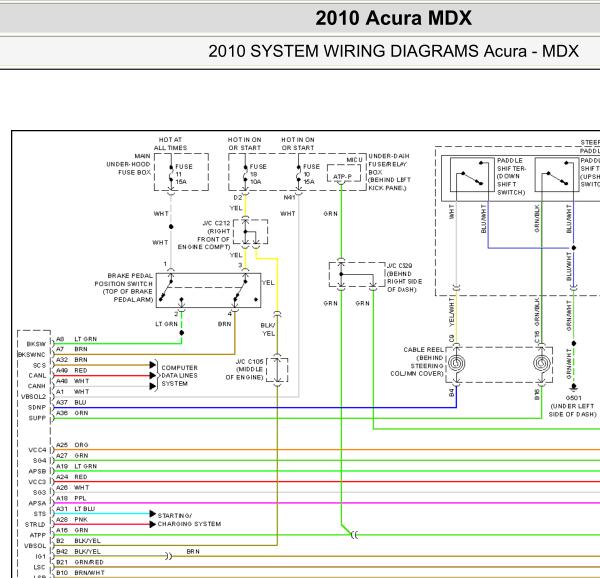Click the 'CANH' signal name

tap(37, 386)
